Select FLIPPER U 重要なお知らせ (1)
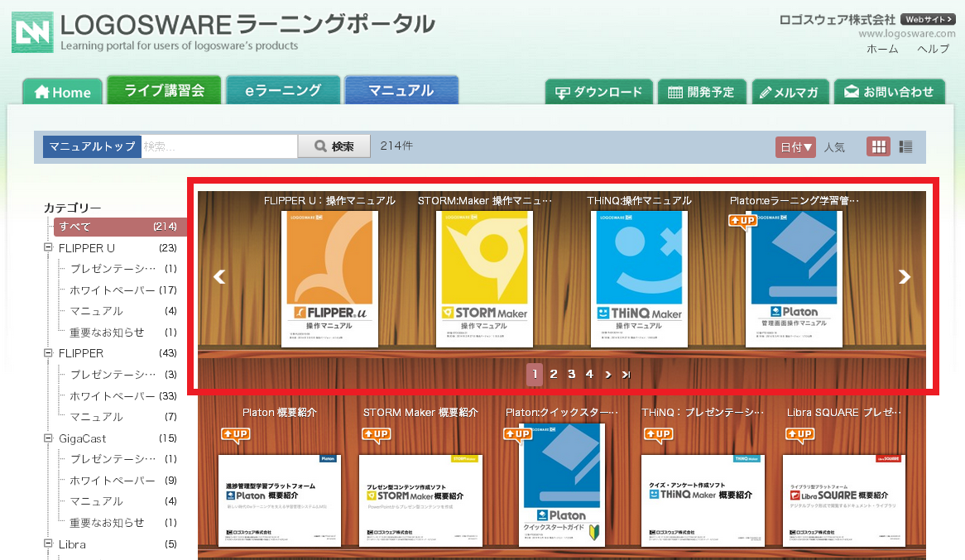This screenshot has height=560, width=965. [123, 333]
